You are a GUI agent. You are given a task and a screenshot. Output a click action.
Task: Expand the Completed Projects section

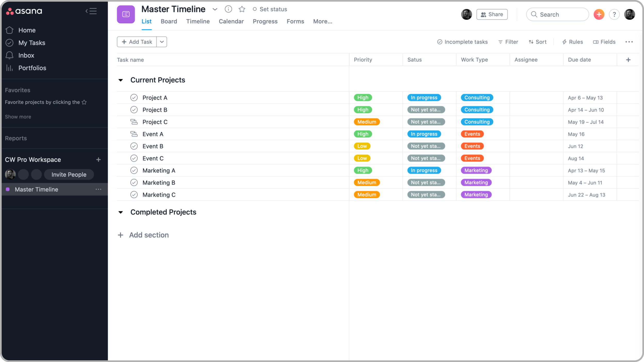(x=121, y=212)
